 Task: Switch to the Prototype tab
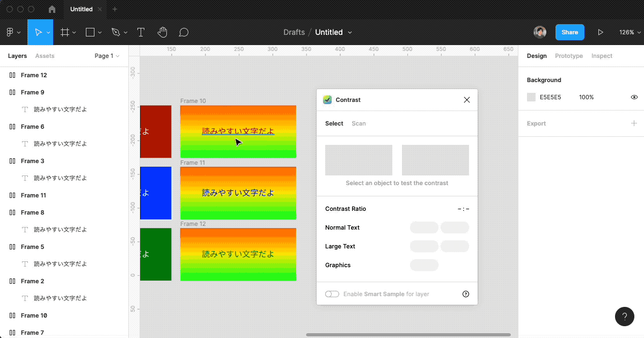pyautogui.click(x=569, y=56)
